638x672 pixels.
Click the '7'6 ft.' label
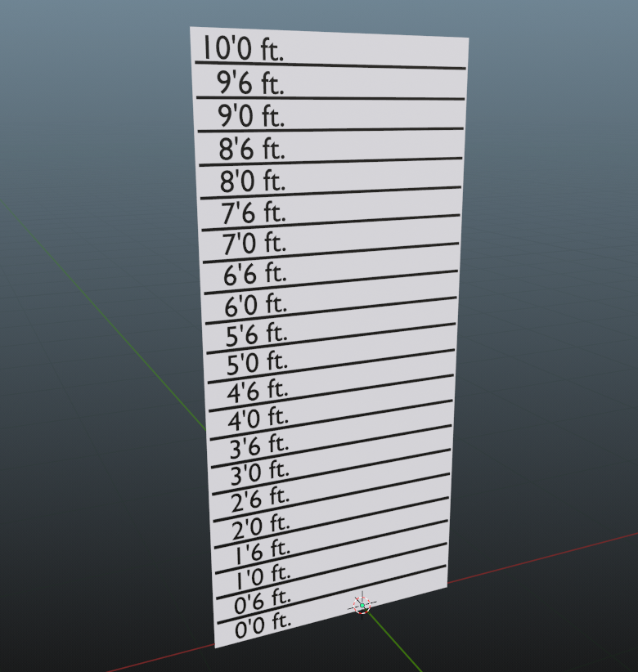254,212
